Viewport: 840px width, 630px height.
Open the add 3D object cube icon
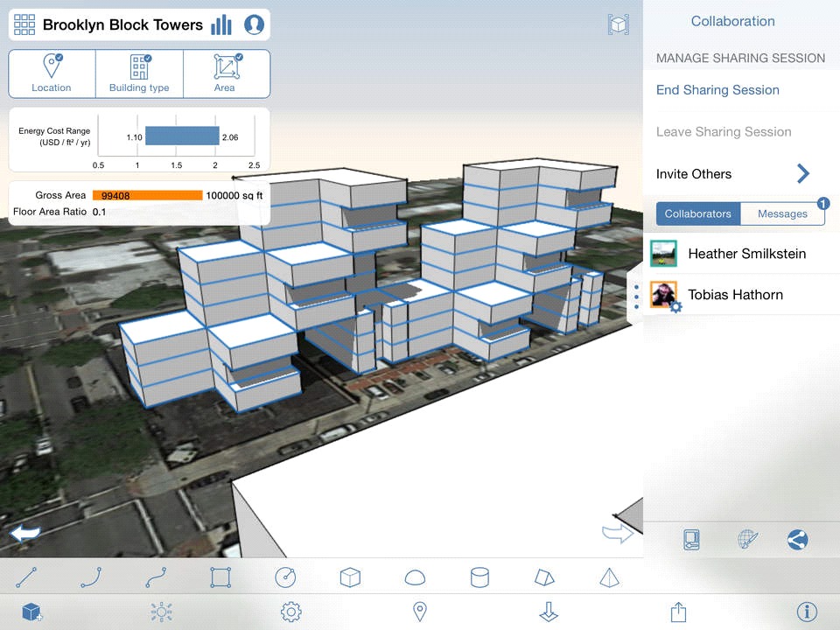click(x=32, y=612)
